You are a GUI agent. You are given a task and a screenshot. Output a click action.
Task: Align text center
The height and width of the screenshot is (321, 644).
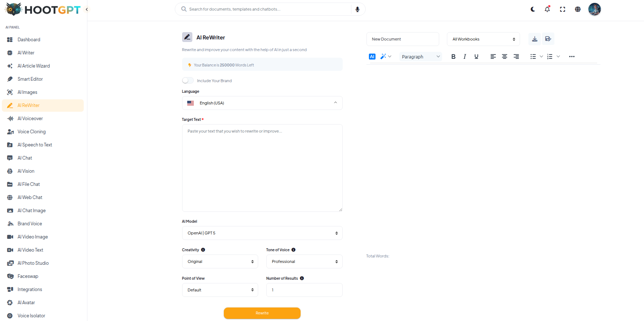click(x=505, y=57)
